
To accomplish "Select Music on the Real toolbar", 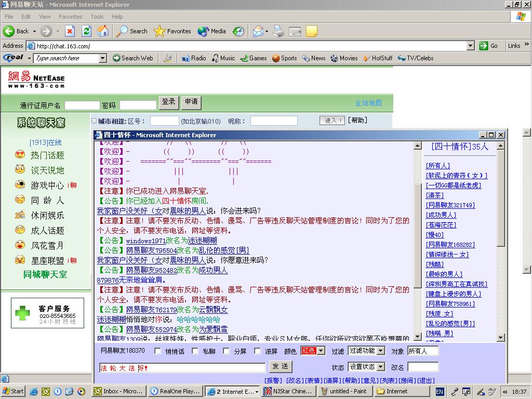I will tap(223, 58).
